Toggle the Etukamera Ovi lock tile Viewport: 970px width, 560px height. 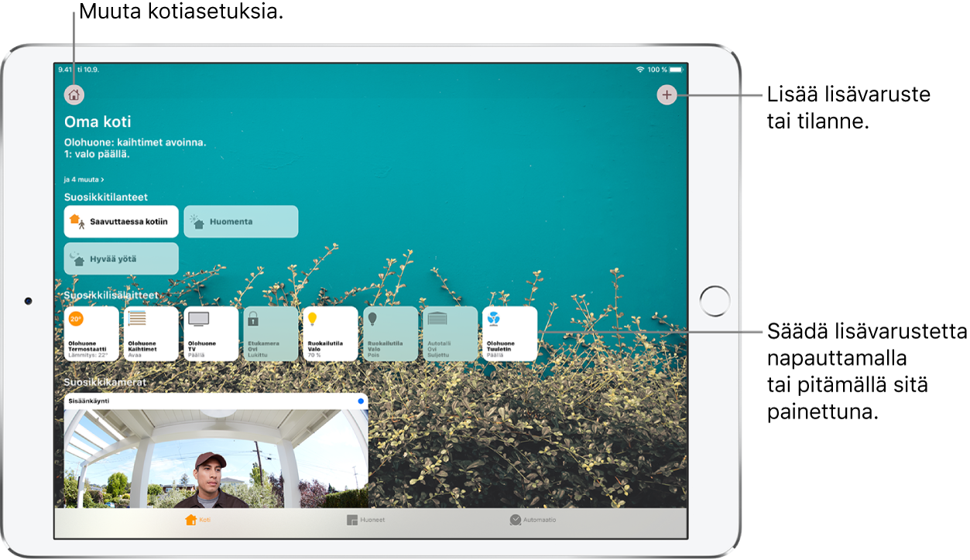point(271,333)
